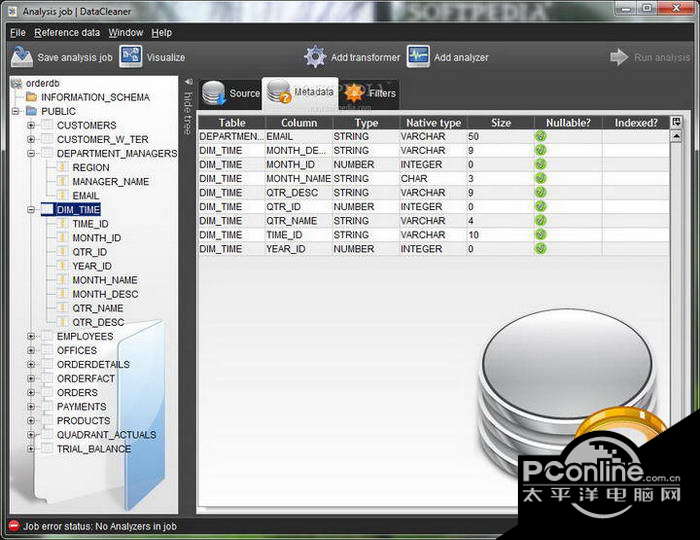Image resolution: width=700 pixels, height=540 pixels.
Task: Open the Window menu
Action: tap(125, 33)
